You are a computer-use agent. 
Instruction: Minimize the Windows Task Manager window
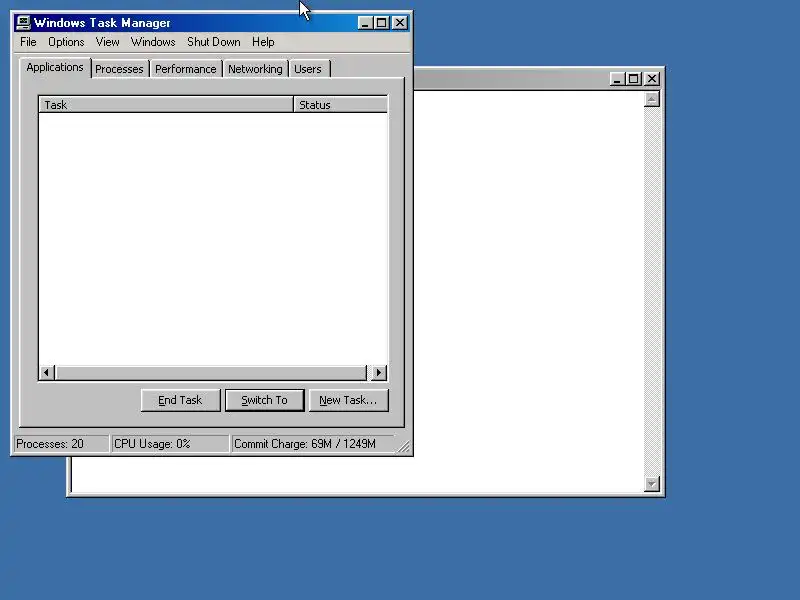[364, 23]
